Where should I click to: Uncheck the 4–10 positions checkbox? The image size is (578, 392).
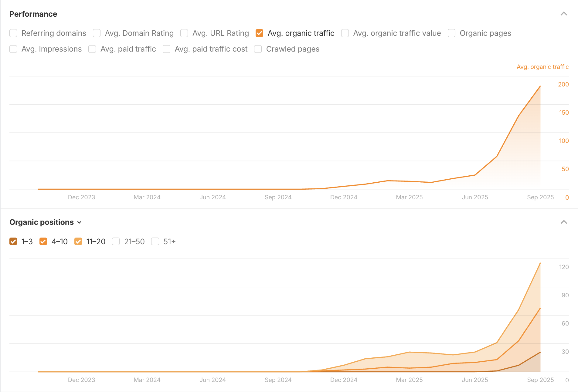pos(43,242)
